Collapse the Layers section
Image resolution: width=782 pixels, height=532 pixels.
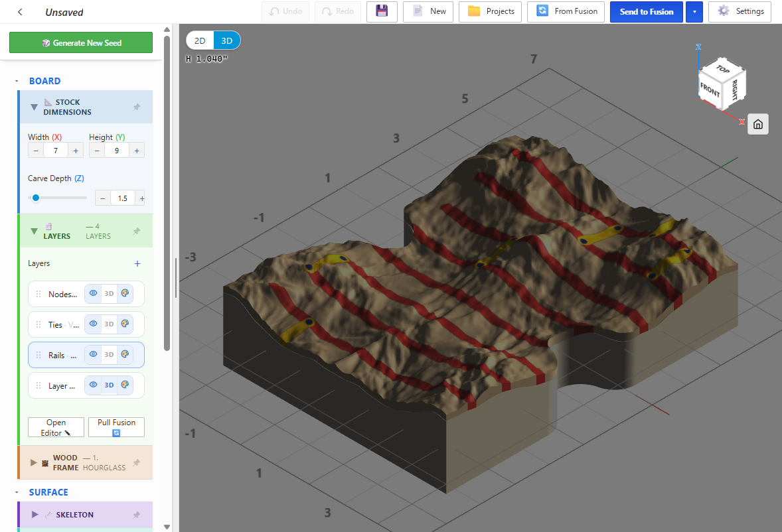[x=34, y=231]
